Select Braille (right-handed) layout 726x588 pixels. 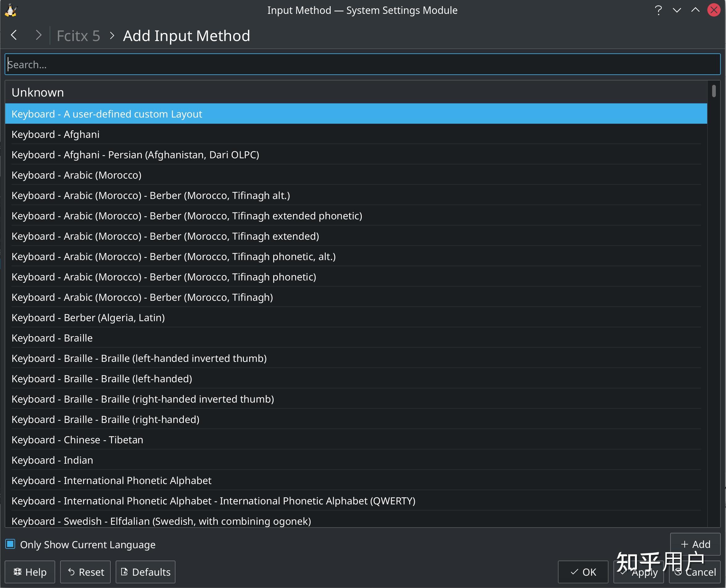point(356,419)
